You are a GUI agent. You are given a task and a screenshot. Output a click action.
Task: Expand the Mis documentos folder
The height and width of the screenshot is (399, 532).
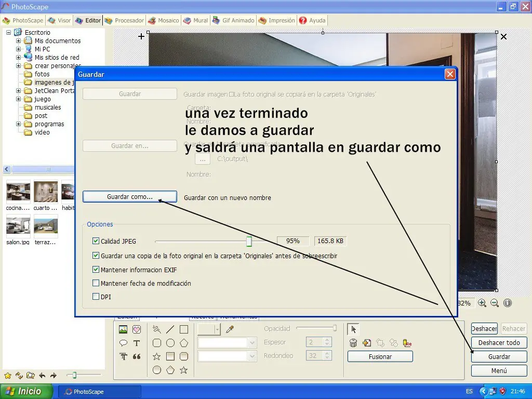[19, 41]
